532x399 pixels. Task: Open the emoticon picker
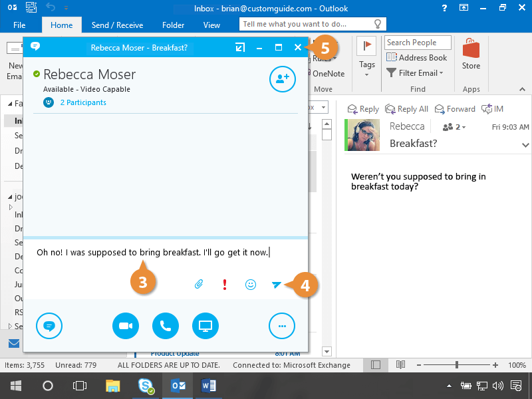point(251,285)
